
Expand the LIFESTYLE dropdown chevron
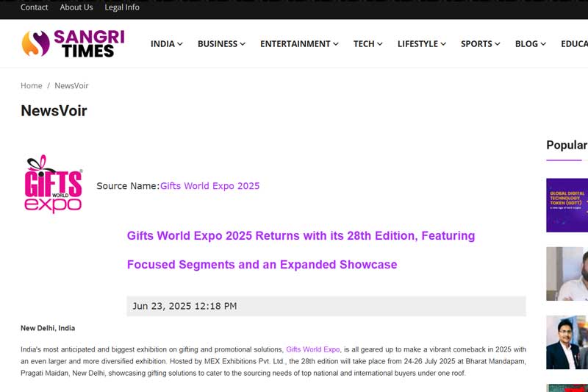click(443, 44)
